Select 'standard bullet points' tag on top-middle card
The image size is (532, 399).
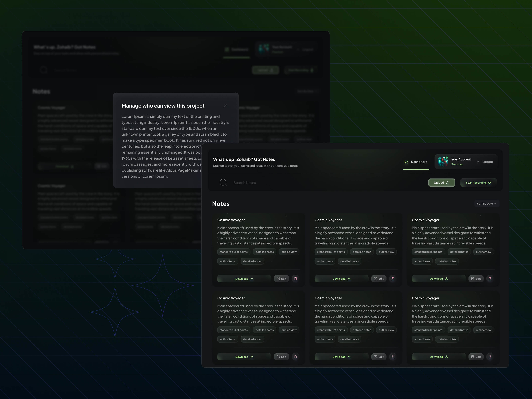331,252
